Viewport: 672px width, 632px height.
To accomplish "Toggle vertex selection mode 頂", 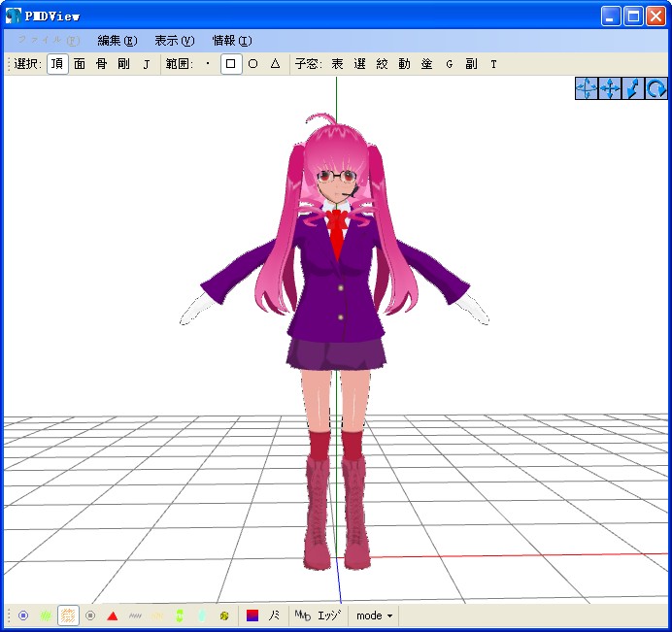I will pyautogui.click(x=57, y=64).
